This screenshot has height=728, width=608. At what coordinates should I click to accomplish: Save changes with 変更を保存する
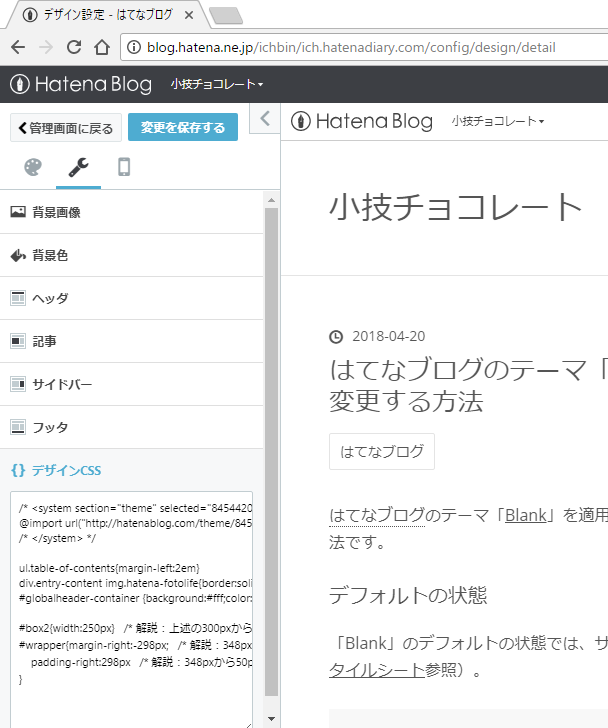[183, 127]
